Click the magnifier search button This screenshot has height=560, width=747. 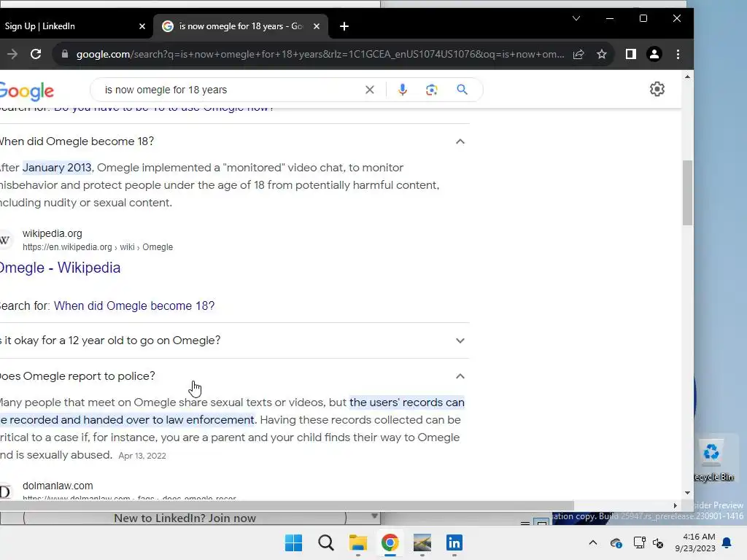tap(462, 90)
